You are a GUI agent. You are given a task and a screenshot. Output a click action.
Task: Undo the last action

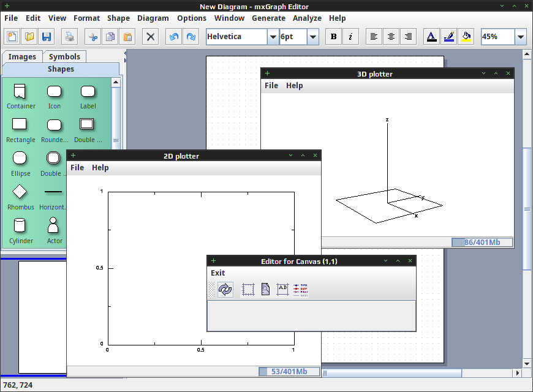(174, 37)
